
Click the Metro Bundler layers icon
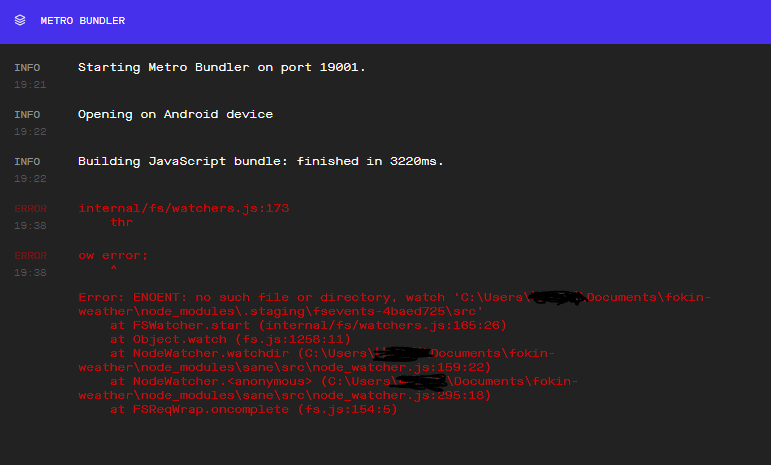coord(20,20)
